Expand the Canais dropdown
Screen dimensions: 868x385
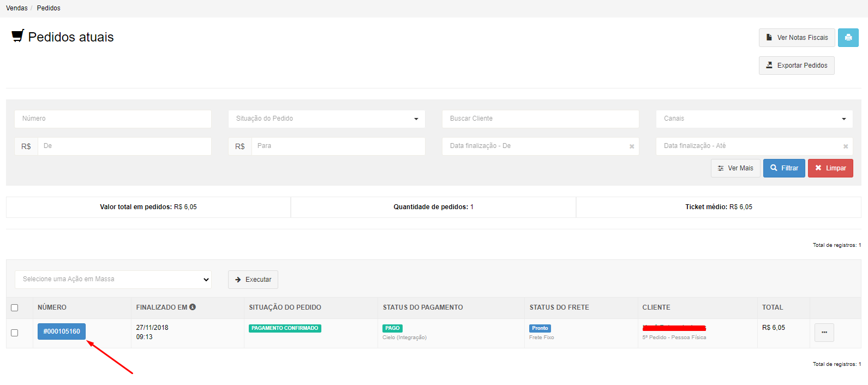coord(754,119)
